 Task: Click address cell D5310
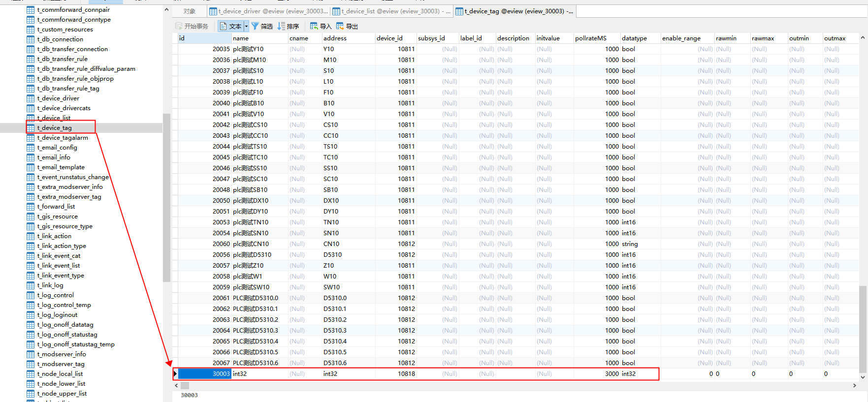pos(348,255)
